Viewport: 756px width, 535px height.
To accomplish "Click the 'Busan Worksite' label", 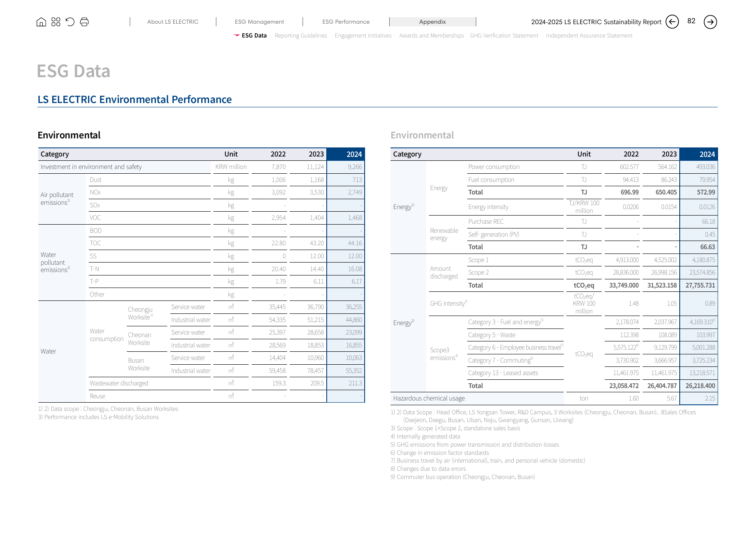I will pos(139,364).
